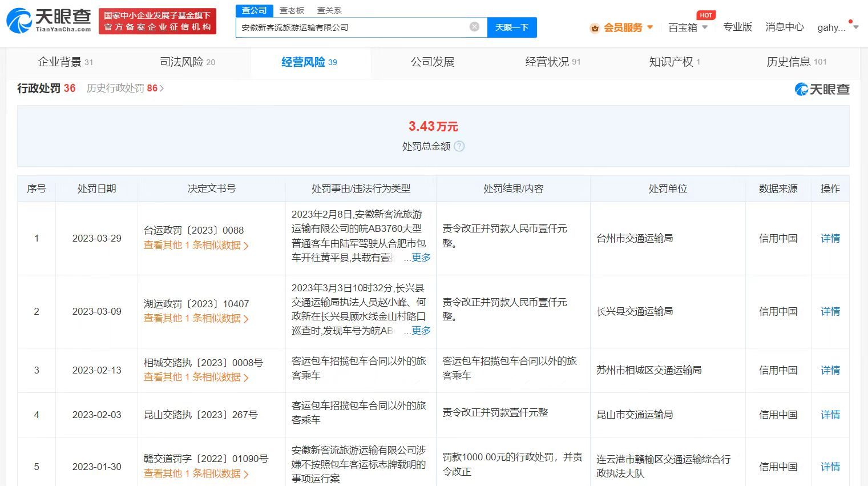Viewport: 868px width, 486px height.
Task: Click the 天眼一下 search button
Action: pyautogui.click(x=511, y=27)
